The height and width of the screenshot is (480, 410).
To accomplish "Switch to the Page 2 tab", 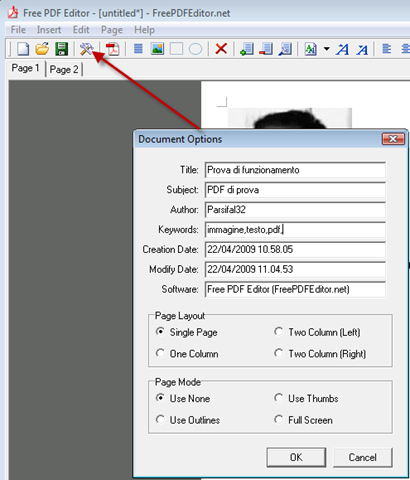I will click(64, 69).
